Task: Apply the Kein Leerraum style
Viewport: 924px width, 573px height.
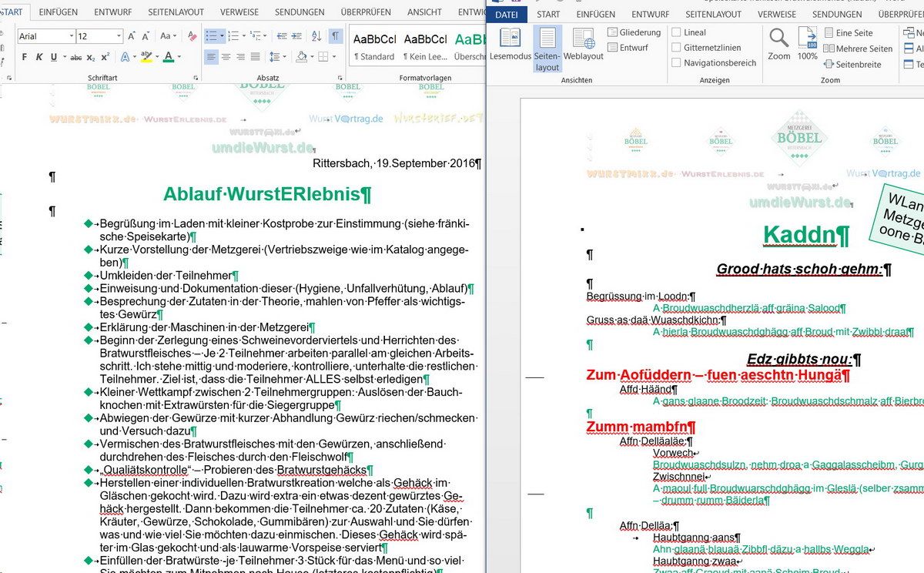Action: click(425, 46)
